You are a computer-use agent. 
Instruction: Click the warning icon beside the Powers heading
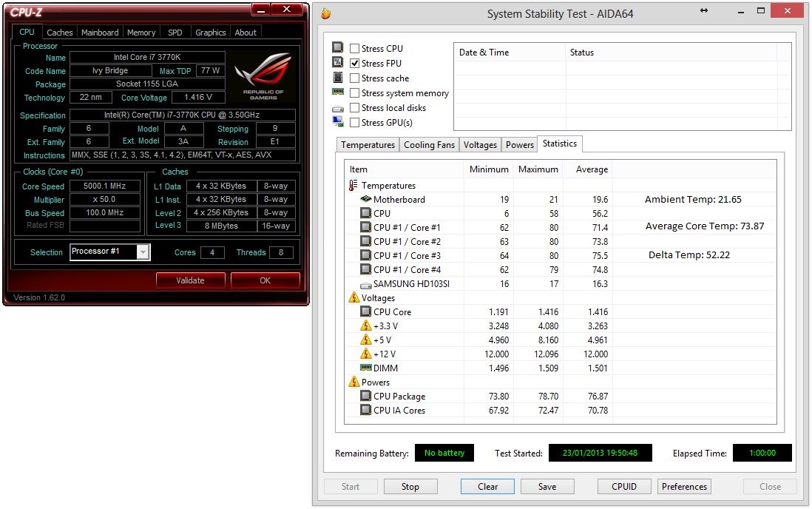click(x=353, y=382)
